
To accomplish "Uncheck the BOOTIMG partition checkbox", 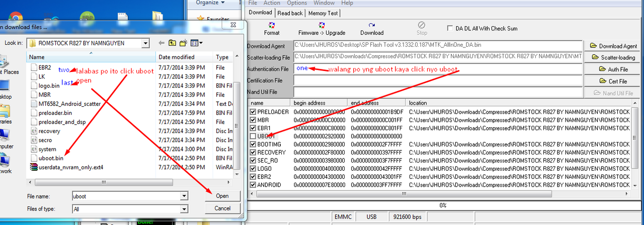I will pos(253,144).
